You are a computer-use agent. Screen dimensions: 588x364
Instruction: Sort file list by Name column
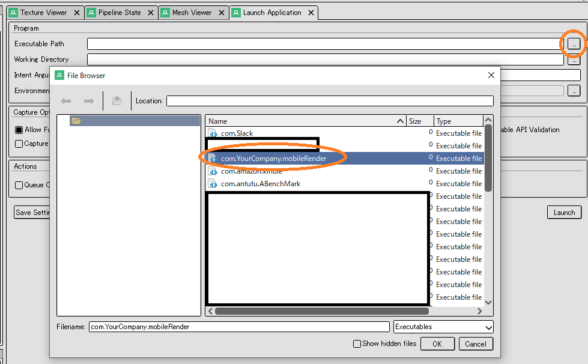click(x=306, y=121)
